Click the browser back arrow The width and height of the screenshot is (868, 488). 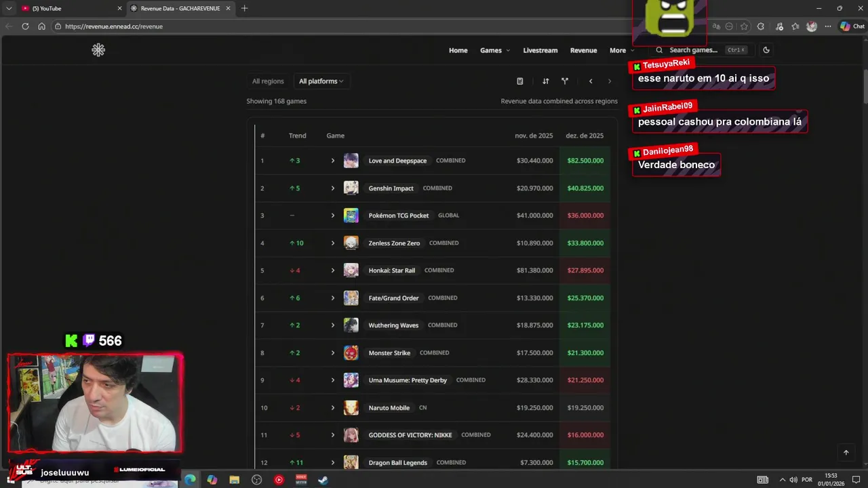(x=9, y=26)
